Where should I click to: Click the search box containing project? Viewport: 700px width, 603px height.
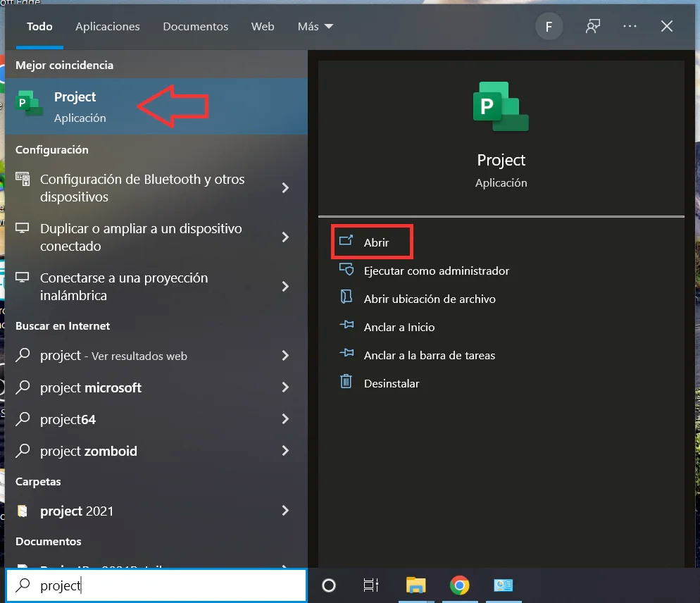tap(156, 585)
